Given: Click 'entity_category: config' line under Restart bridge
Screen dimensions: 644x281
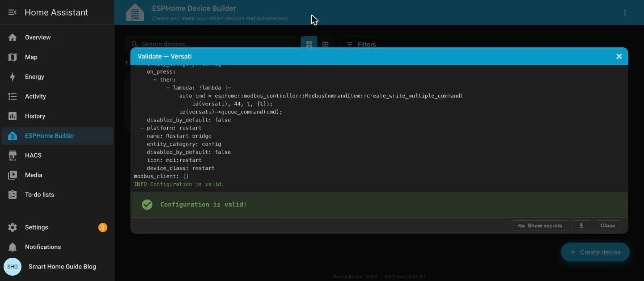Looking at the screenshot, I should click(184, 144).
